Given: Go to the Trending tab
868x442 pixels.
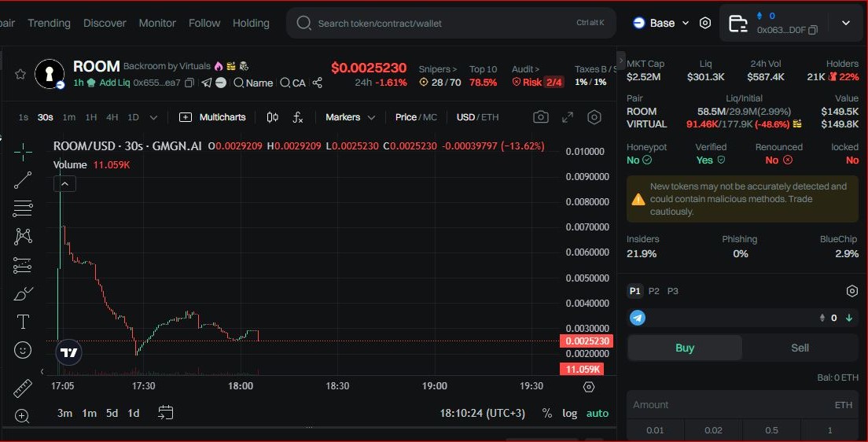Looking at the screenshot, I should pos(50,24).
